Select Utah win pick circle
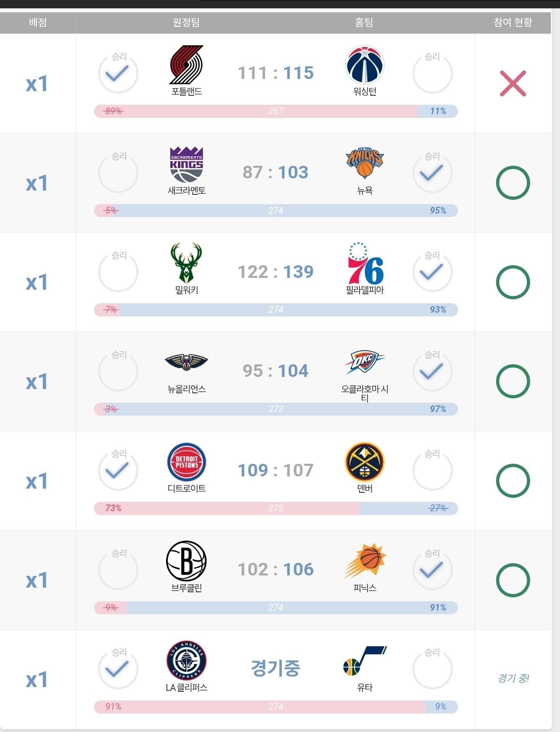 point(432,669)
